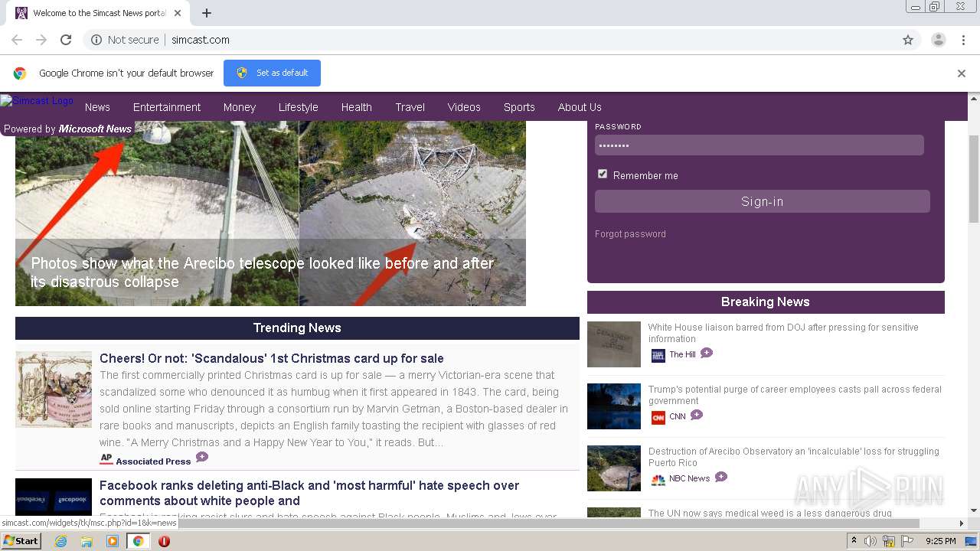Open the Travel section
Viewport: 980px width, 551px height.
pyautogui.click(x=410, y=107)
